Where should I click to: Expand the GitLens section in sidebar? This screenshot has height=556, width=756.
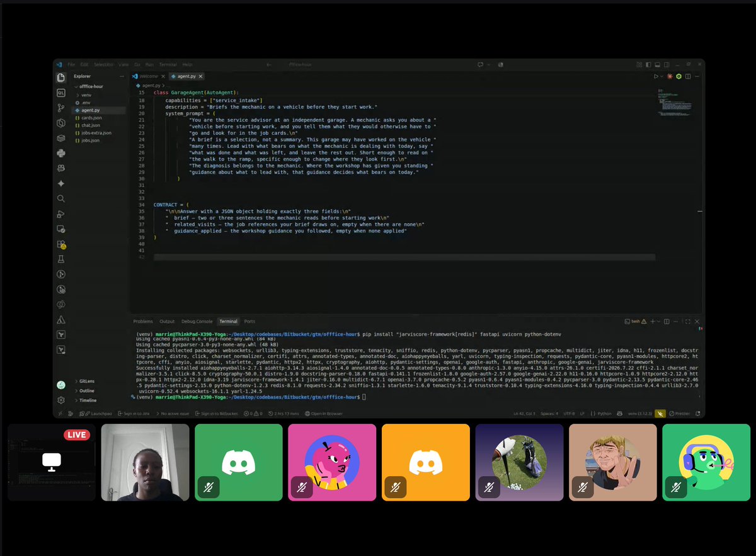coord(88,381)
